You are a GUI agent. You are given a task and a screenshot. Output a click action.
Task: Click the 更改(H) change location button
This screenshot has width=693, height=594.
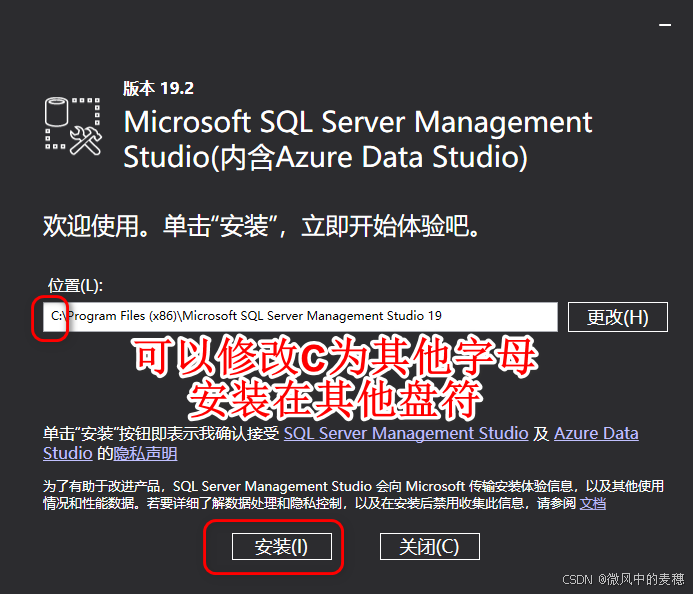tap(617, 317)
